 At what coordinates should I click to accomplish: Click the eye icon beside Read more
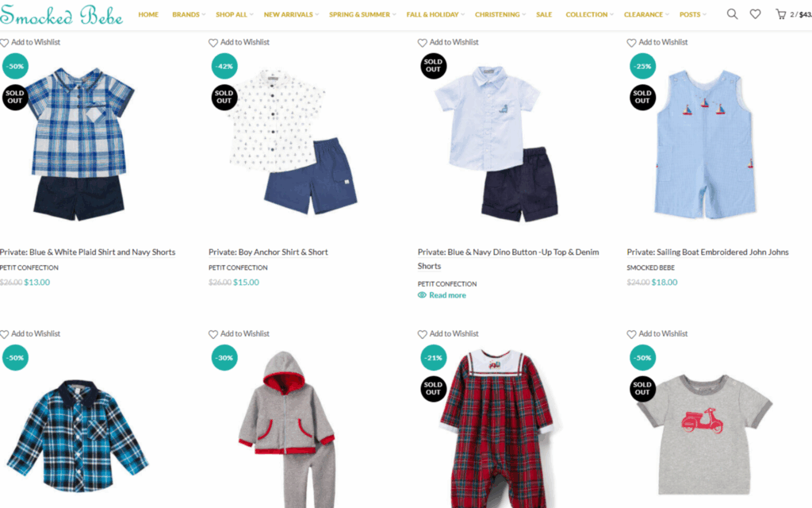(422, 295)
